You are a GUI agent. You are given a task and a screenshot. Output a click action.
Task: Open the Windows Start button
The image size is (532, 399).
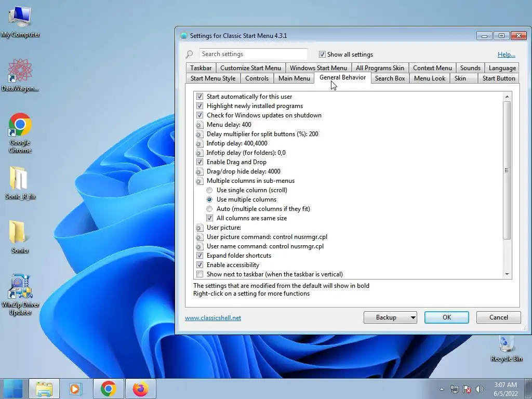[x=12, y=389]
